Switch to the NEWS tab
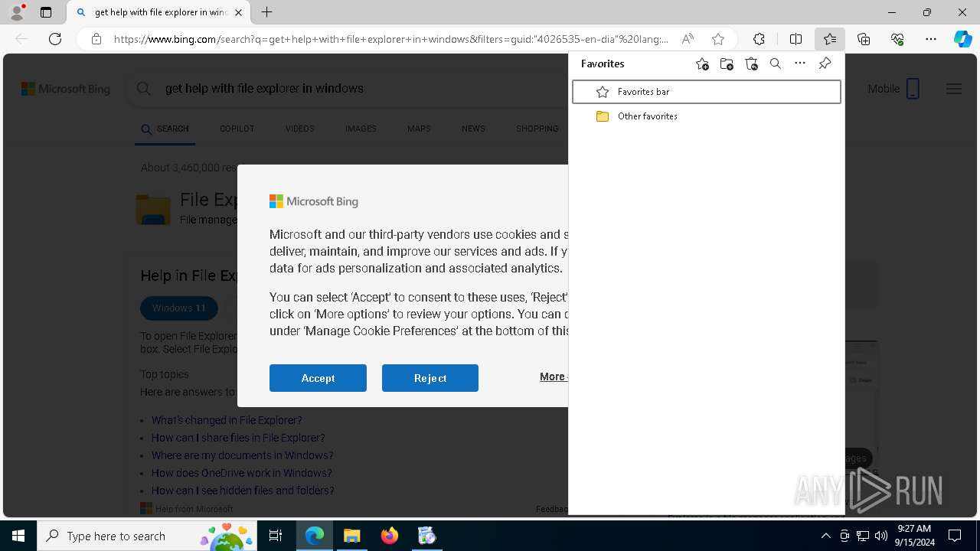980x551 pixels. (x=473, y=129)
